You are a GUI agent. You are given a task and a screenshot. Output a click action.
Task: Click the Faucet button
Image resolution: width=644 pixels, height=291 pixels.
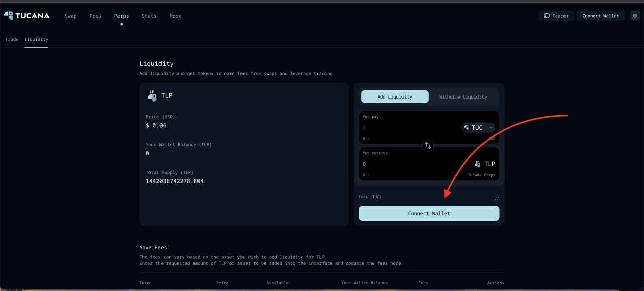[x=556, y=16]
